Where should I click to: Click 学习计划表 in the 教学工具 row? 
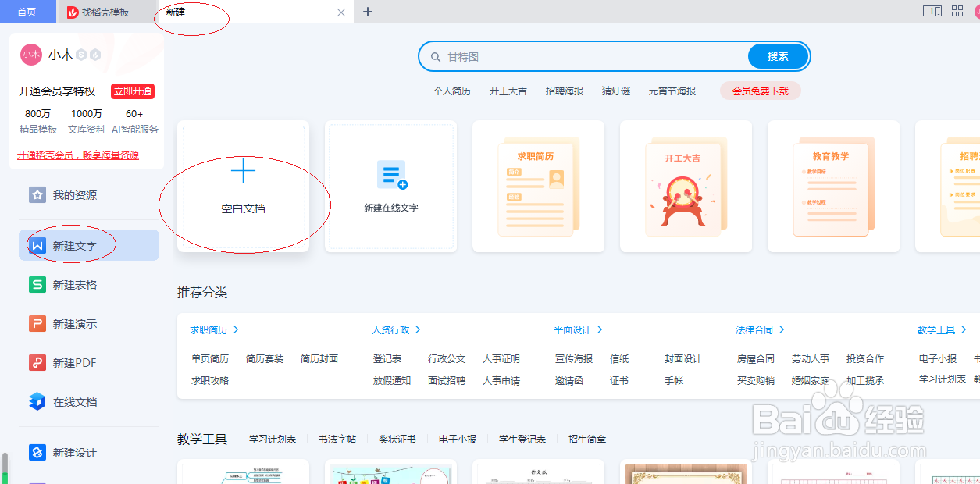273,440
